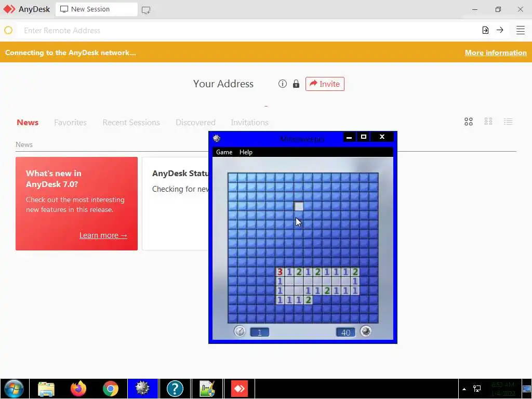Screen dimensions: 532x399
Task: Switch to the News tab
Action: pos(28,122)
